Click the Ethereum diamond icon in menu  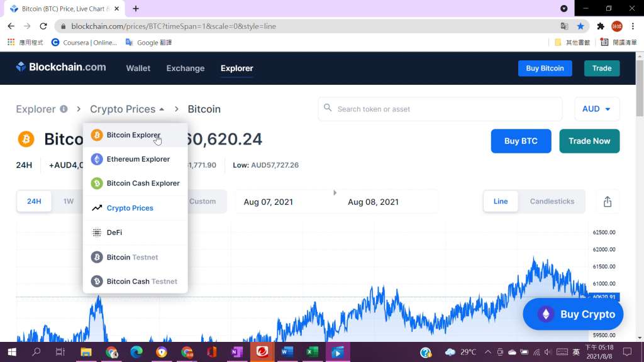pos(97,159)
